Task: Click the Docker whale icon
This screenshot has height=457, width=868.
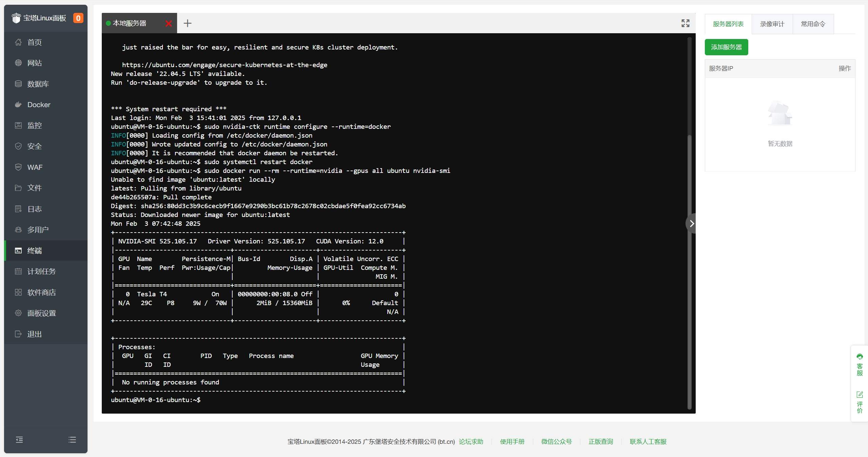Action: click(18, 105)
